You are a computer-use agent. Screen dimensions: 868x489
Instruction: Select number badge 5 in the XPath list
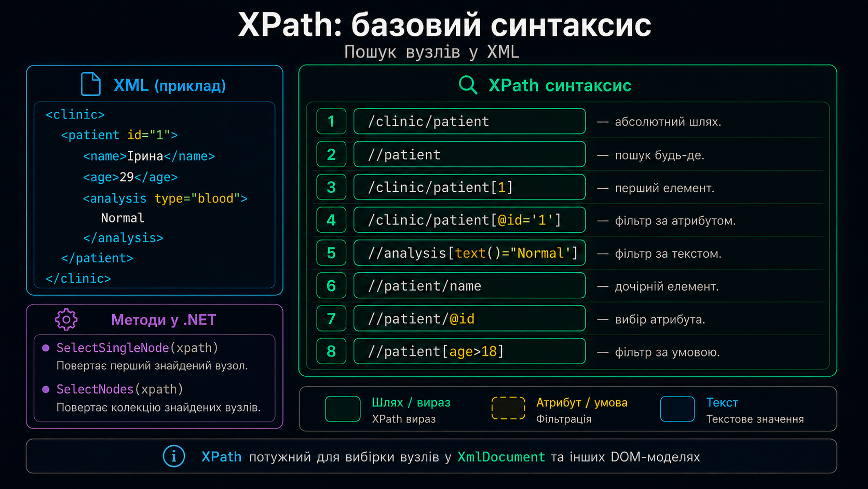coord(331,253)
